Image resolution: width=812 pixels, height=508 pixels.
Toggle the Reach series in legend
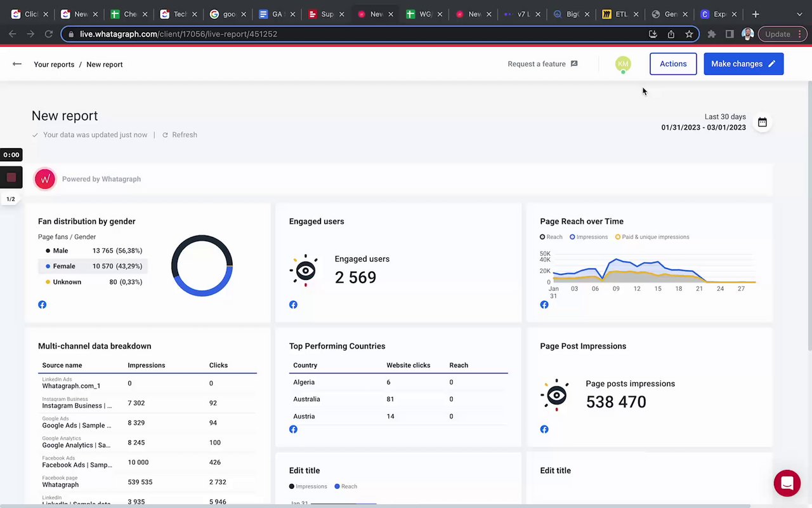551,237
